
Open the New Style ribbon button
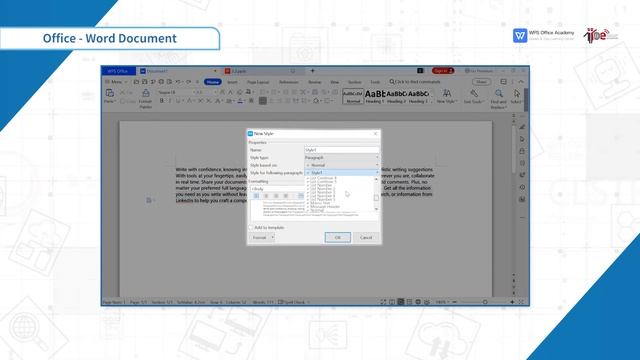pyautogui.click(x=447, y=96)
